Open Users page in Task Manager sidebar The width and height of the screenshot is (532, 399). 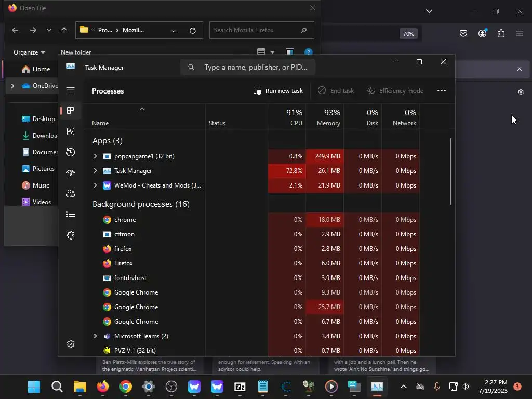[x=71, y=193]
